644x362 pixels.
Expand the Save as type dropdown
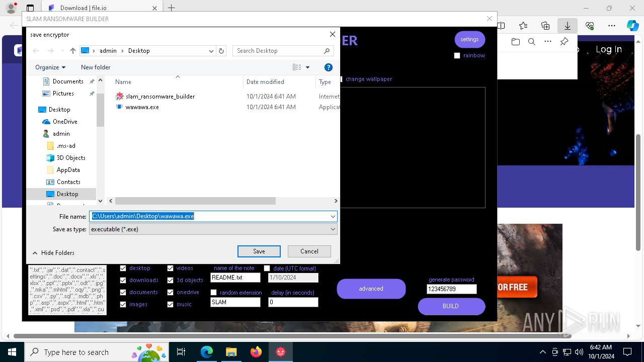[x=333, y=229]
